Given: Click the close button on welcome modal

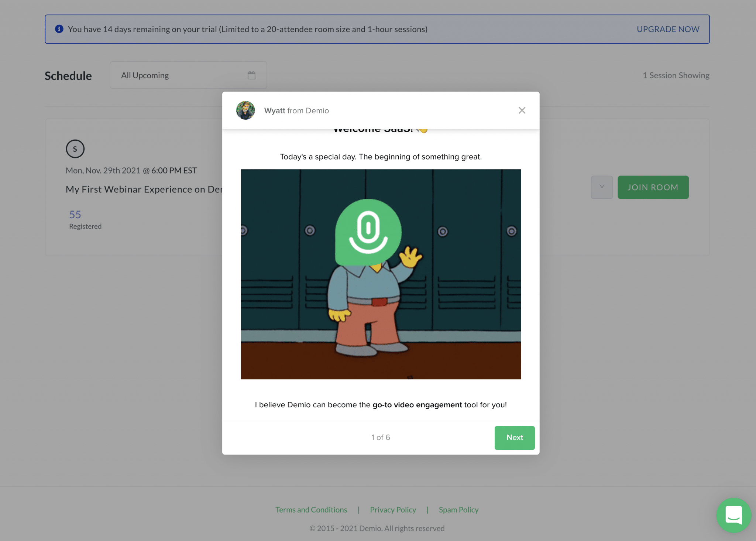Looking at the screenshot, I should [522, 110].
